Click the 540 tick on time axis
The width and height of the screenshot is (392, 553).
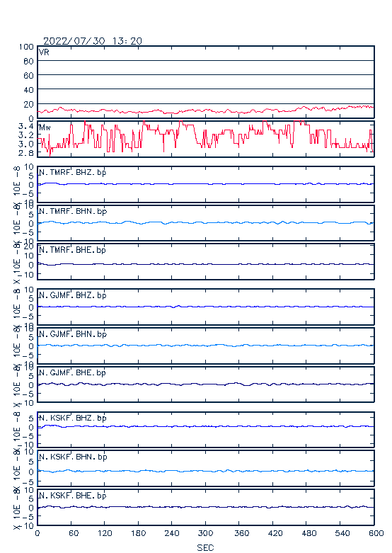[342, 533]
